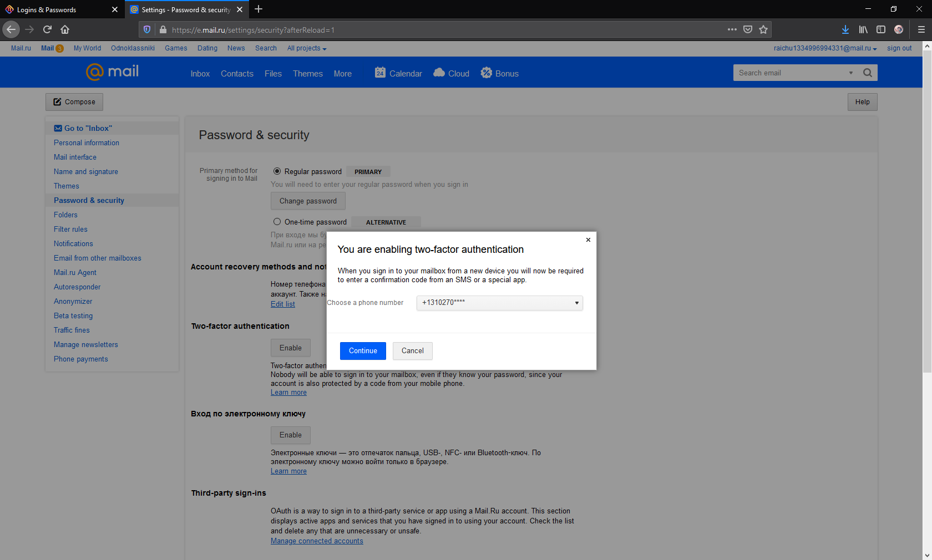Open the More header menu
932x560 pixels.
point(343,74)
